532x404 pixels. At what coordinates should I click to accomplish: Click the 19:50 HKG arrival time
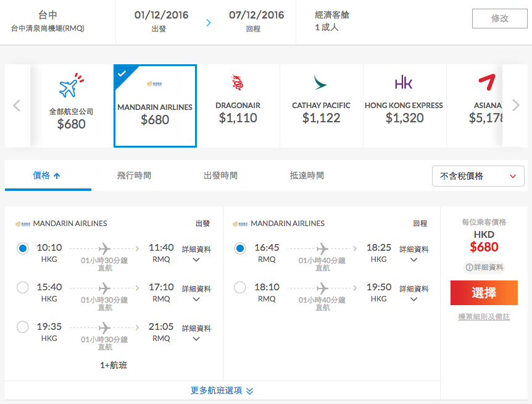[379, 287]
